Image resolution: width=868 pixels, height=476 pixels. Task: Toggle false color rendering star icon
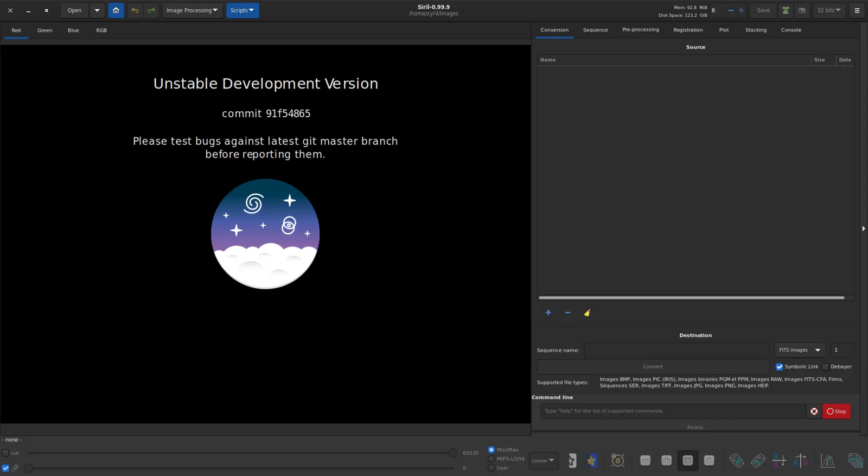click(x=592, y=461)
